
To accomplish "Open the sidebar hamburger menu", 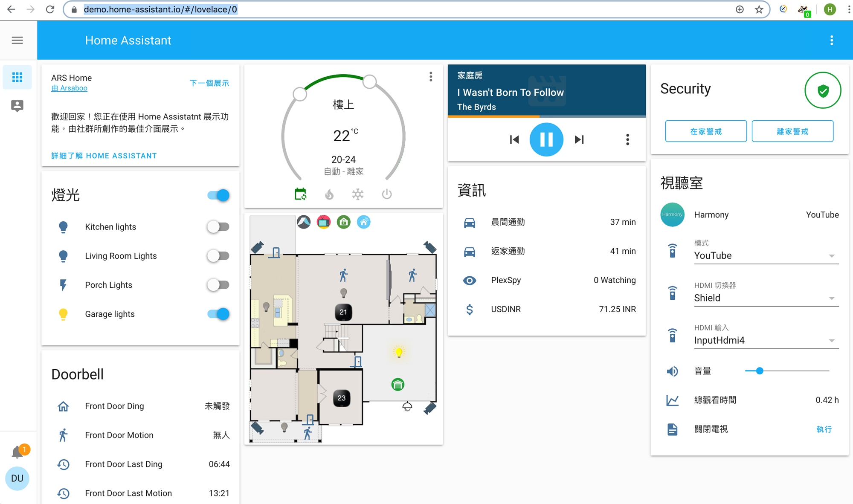I will click(17, 40).
